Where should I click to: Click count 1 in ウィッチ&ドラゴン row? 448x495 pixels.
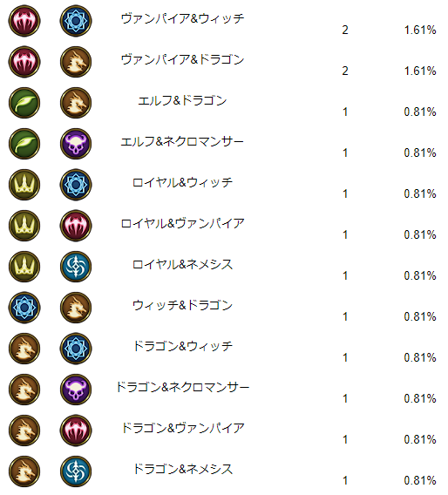click(x=345, y=316)
